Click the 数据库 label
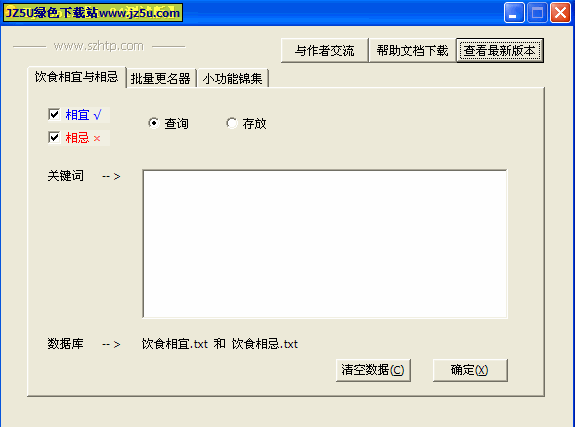This screenshot has height=427, width=575. pyautogui.click(x=65, y=344)
